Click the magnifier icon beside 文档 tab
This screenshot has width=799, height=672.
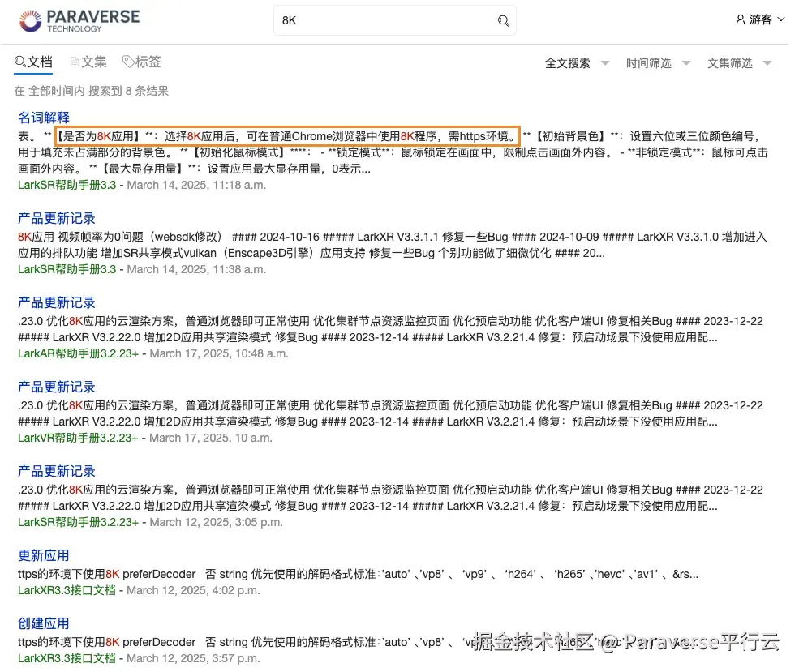point(20,61)
